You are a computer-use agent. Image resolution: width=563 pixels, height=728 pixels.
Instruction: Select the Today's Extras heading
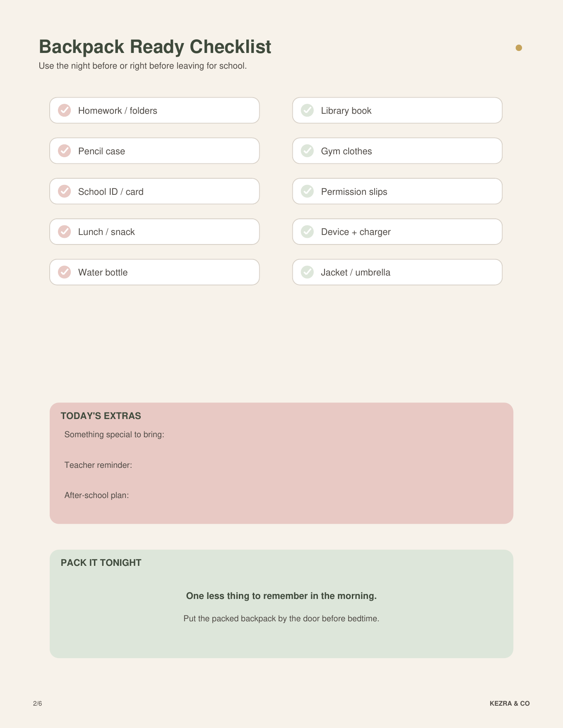[101, 416]
